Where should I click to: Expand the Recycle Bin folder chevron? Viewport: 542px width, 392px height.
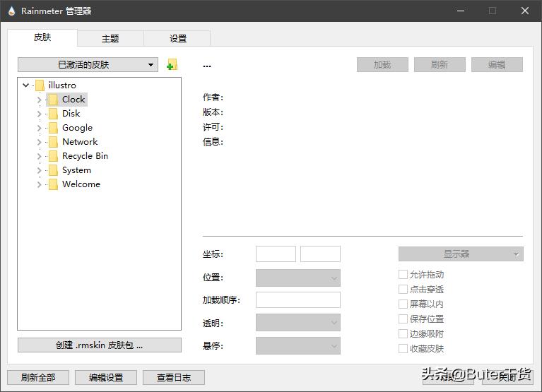point(39,157)
